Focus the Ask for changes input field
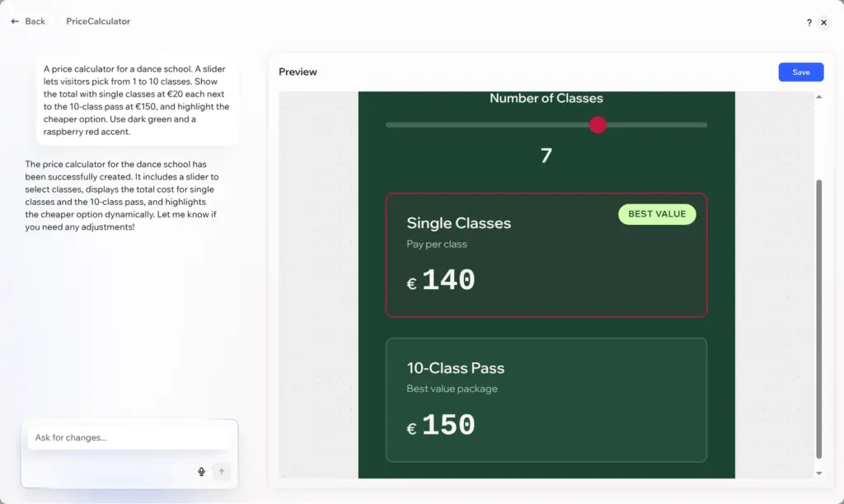The height and width of the screenshot is (504, 844). tap(129, 437)
